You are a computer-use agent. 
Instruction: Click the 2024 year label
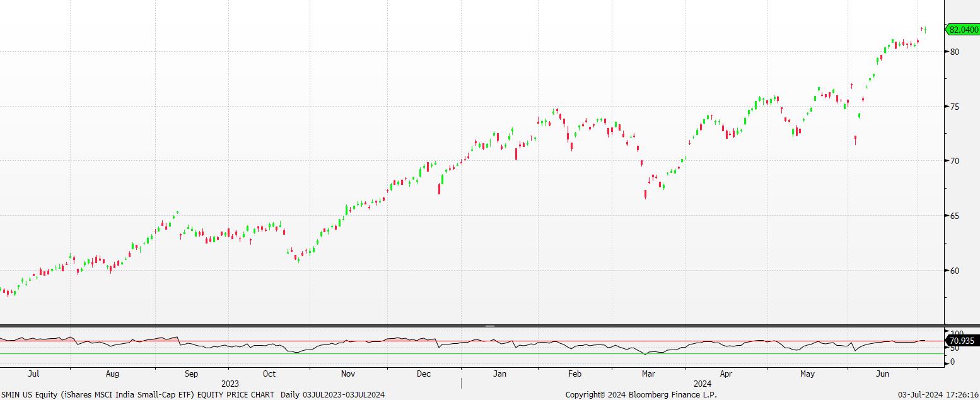[703, 384]
